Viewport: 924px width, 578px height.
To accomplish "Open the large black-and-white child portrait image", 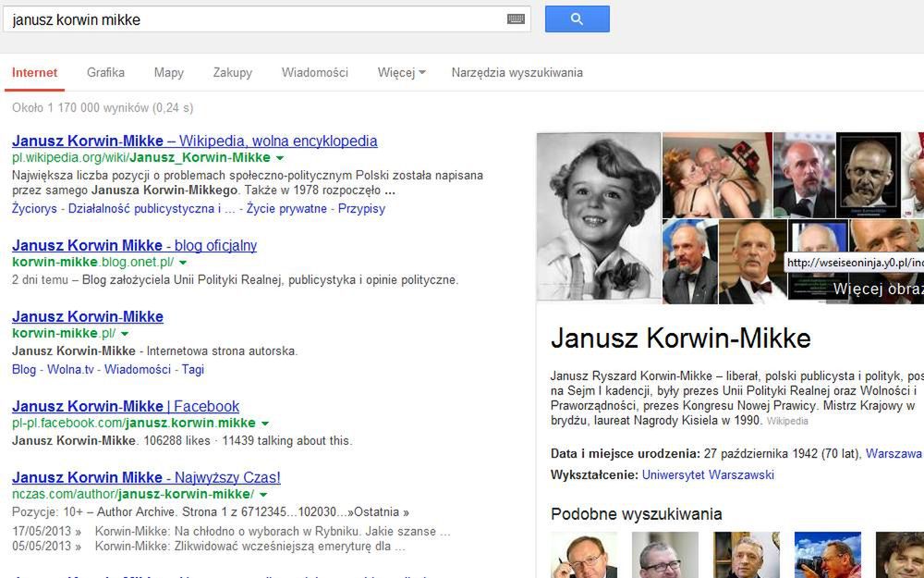I will 599,215.
